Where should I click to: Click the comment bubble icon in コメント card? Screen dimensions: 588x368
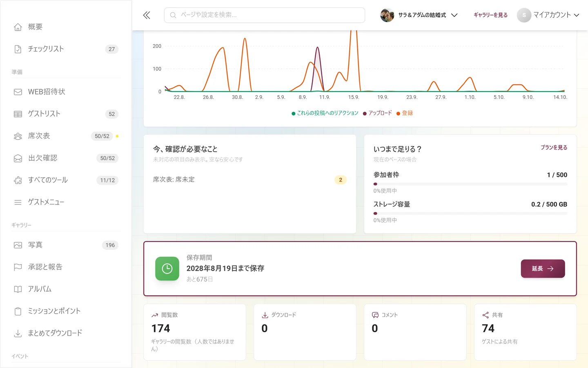(375, 315)
